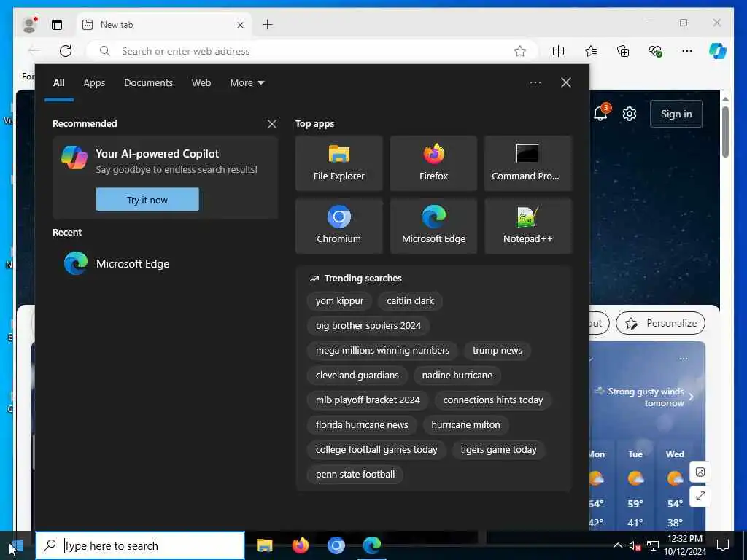
Task: Click Sign in on new tab page
Action: point(676,114)
